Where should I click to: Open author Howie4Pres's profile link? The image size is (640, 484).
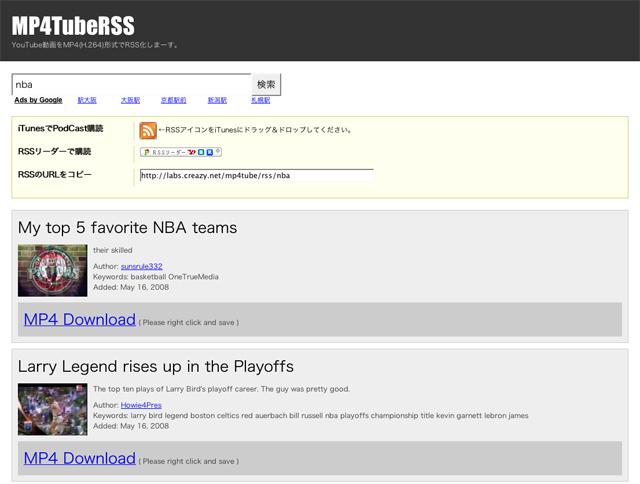143,405
